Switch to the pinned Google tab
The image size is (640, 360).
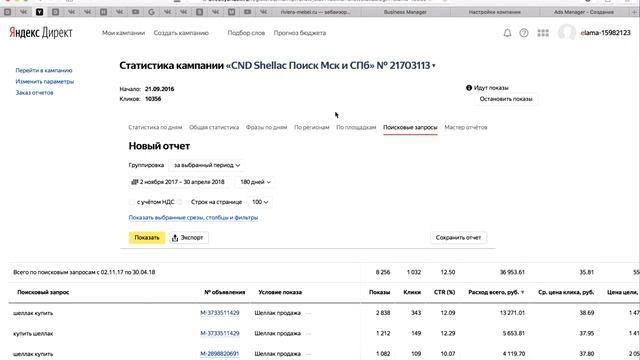coord(151,12)
